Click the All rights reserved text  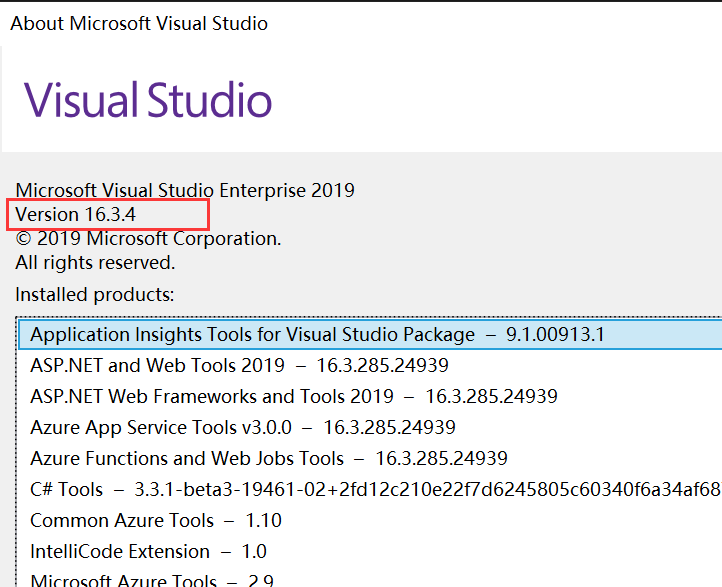click(x=95, y=263)
